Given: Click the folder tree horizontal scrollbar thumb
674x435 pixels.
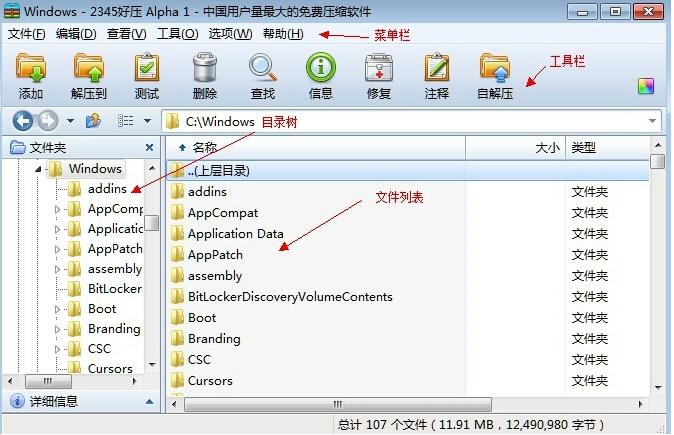Looking at the screenshot, I should pyautogui.click(x=48, y=381).
